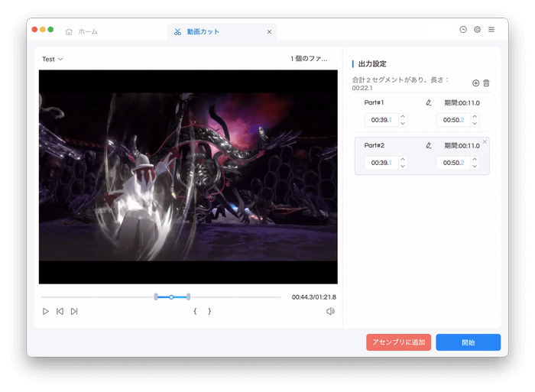Increase Part#1 end time with up arrow
This screenshot has width=535, height=392.
coord(475,117)
